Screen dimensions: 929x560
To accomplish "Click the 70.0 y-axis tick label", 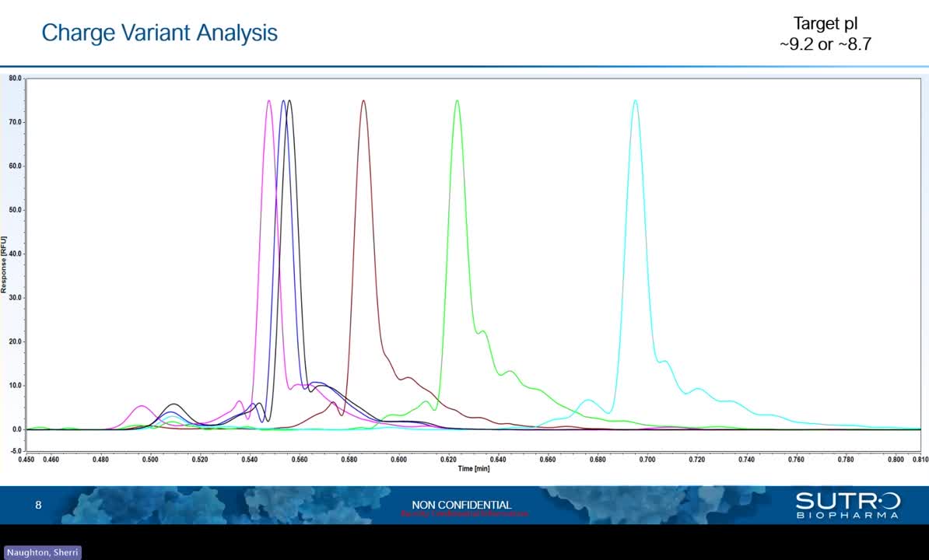I will [x=15, y=122].
